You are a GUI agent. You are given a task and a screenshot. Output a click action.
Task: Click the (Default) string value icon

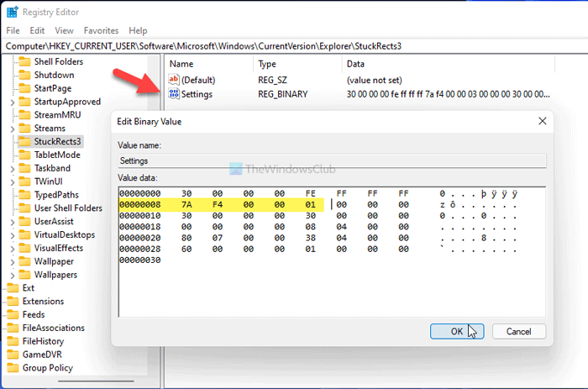[x=174, y=80]
